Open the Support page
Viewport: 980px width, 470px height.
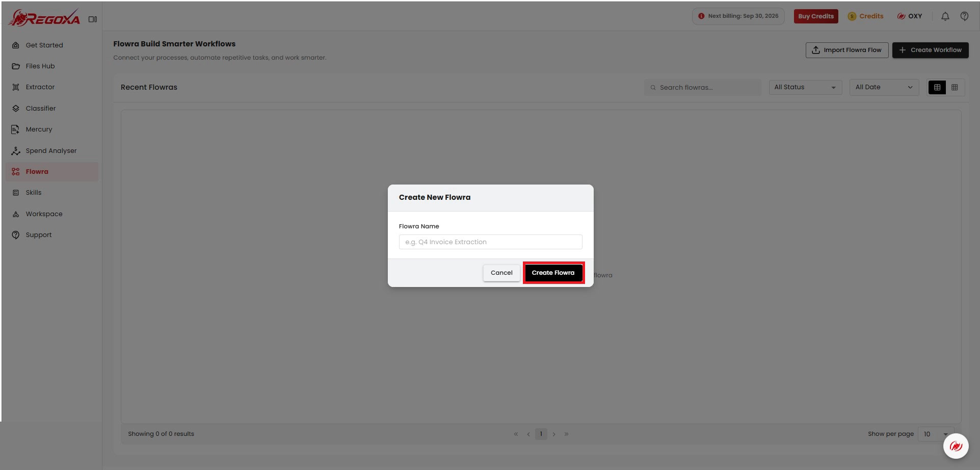pyautogui.click(x=52, y=235)
